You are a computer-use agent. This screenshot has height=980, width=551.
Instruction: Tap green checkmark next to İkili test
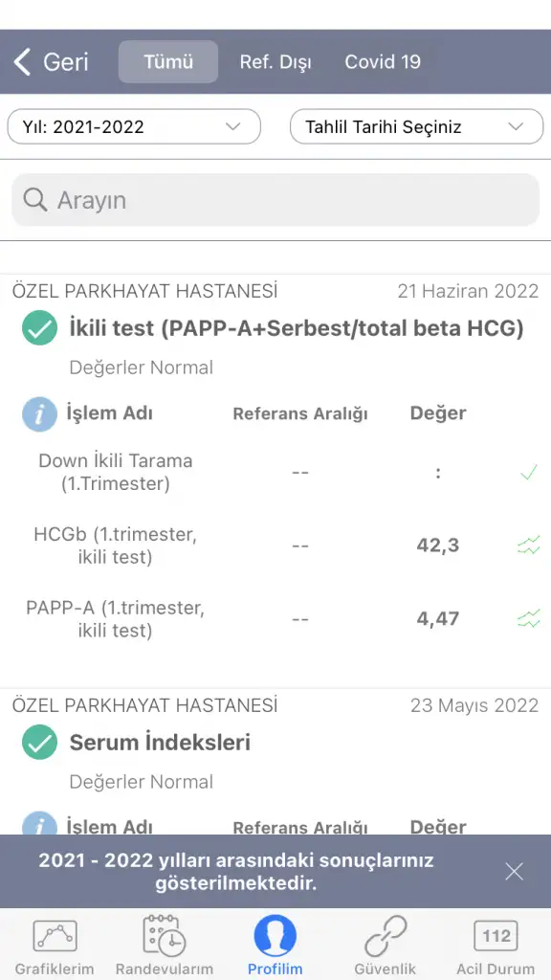[x=39, y=328]
